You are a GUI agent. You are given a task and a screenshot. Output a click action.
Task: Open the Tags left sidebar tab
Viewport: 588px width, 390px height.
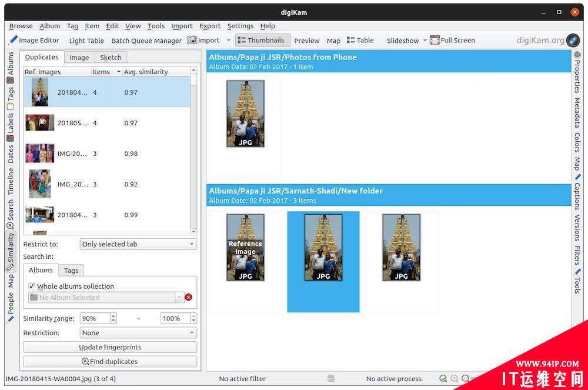click(10, 98)
